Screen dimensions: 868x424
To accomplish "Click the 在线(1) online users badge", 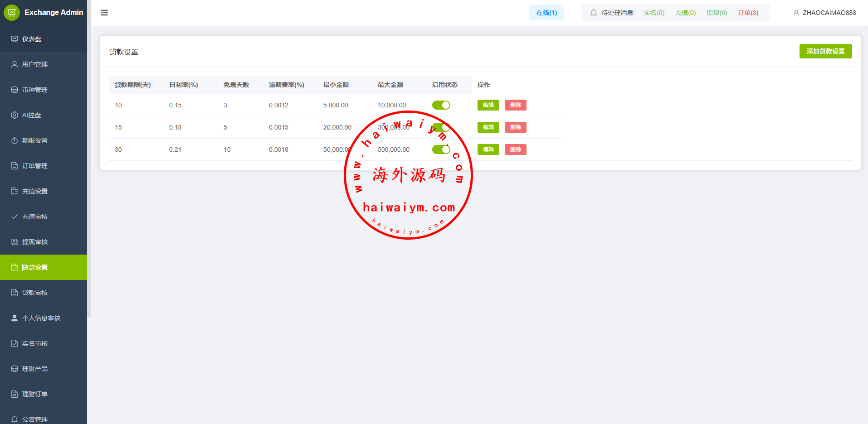I will click(546, 13).
